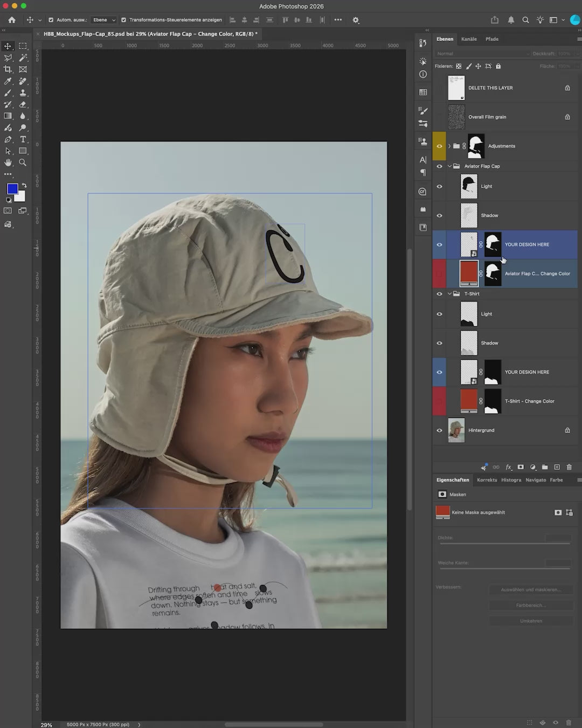Open the Normal blend mode dropdown
Screen dimensions: 582x728
point(483,53)
